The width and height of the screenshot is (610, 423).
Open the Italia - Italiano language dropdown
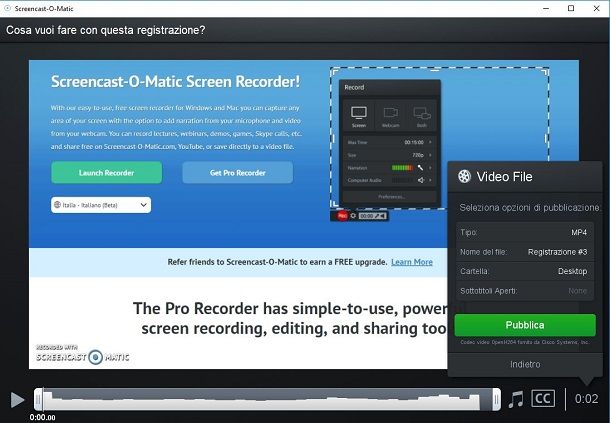point(101,205)
